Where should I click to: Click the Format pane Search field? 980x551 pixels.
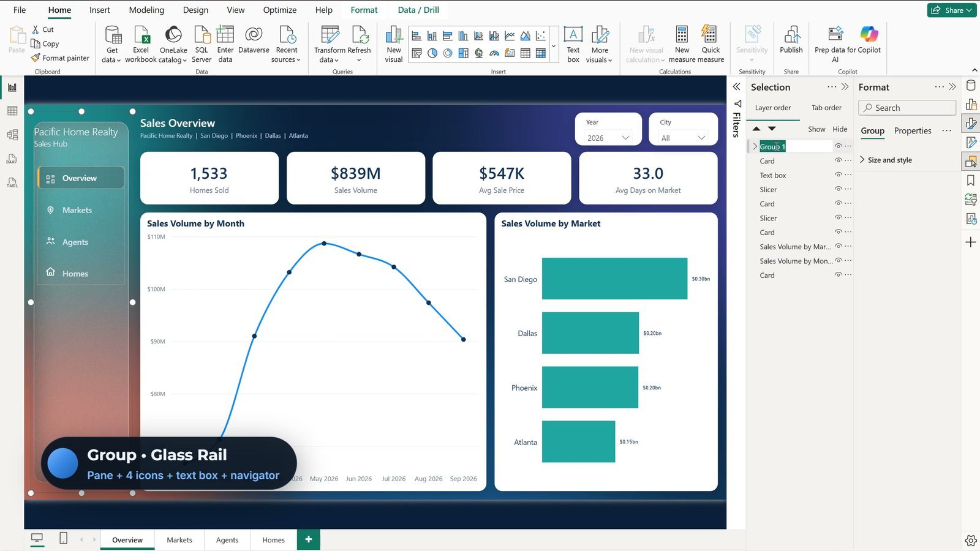click(907, 108)
